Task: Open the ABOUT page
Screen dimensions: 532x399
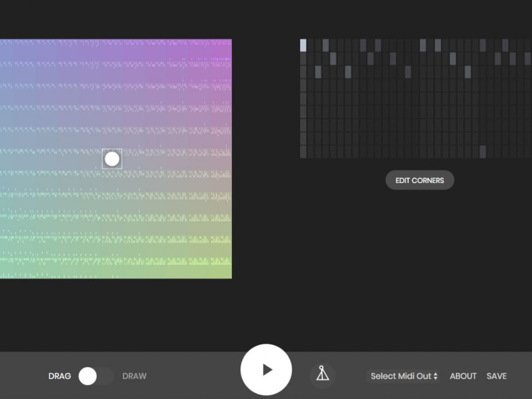Action: click(x=463, y=376)
